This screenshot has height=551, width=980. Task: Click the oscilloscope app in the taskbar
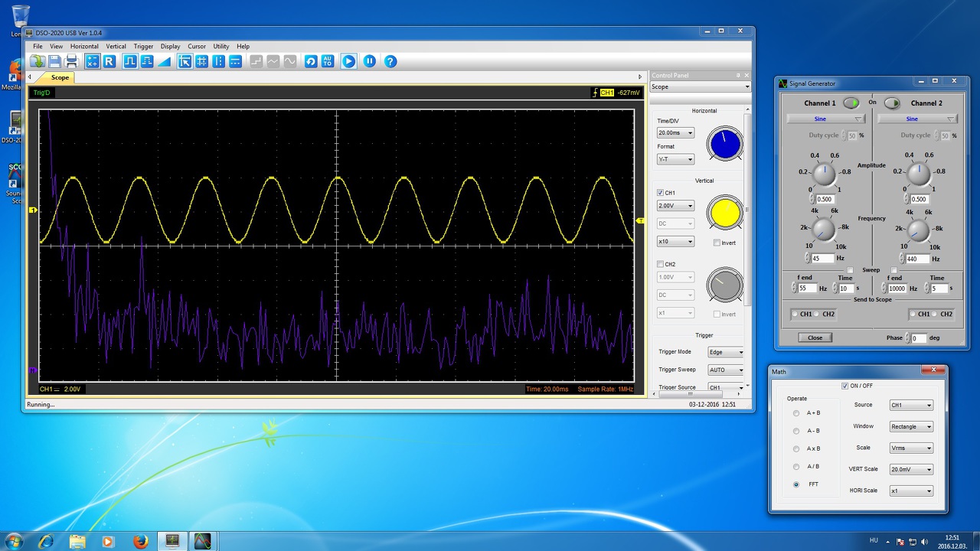coord(172,541)
